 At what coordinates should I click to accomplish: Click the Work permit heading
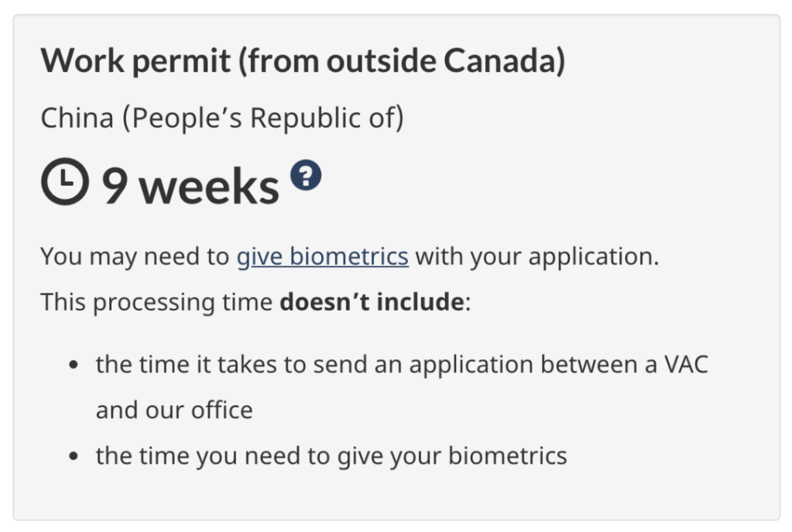click(303, 60)
